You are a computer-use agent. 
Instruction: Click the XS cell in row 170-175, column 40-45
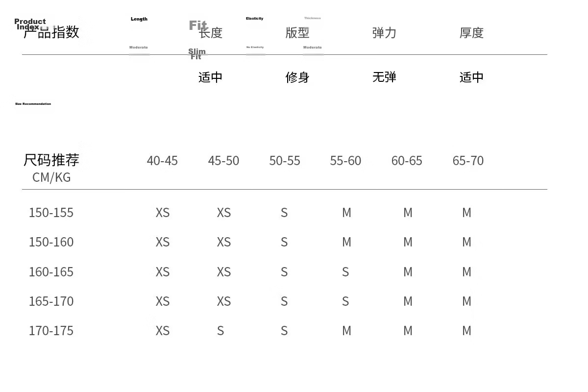163,331
